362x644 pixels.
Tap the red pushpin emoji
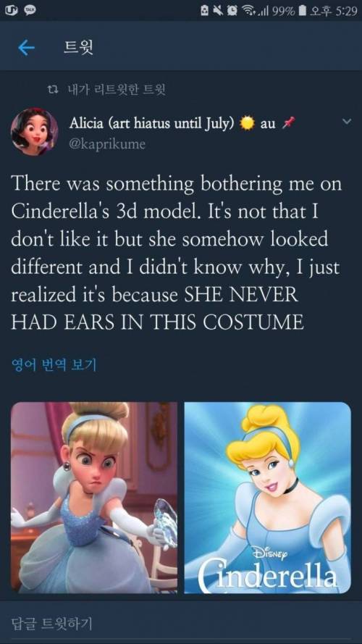[x=289, y=122]
